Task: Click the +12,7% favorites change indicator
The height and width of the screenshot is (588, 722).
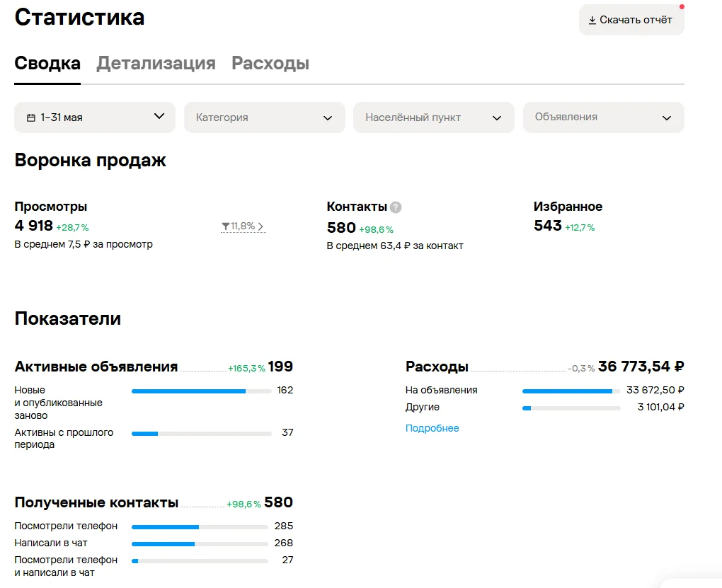Action: click(580, 227)
